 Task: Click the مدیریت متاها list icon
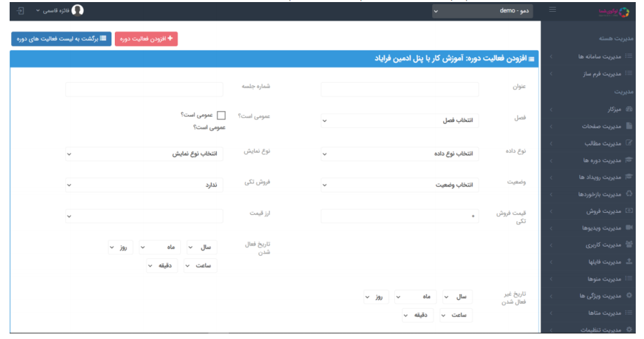[628, 313]
